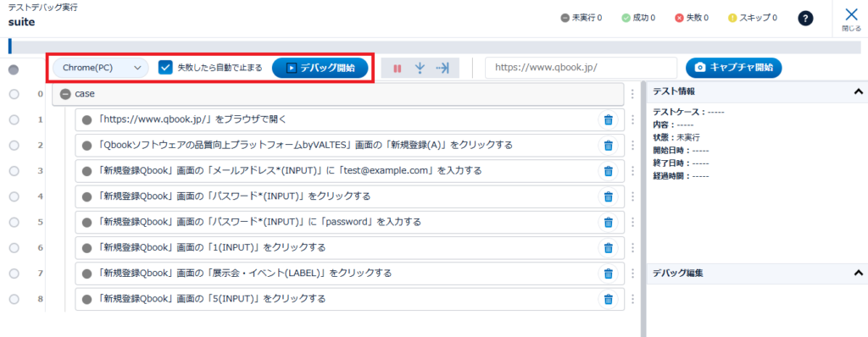Select the breakpoint radio for row 3
Viewport: 868px width, 337px height.
point(14,170)
